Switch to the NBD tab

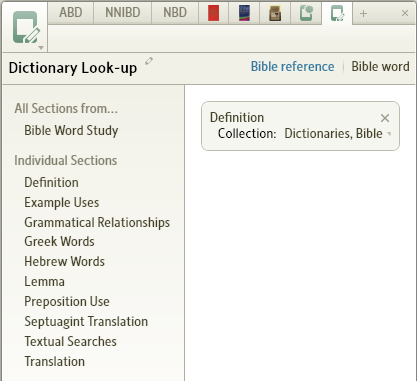click(175, 13)
